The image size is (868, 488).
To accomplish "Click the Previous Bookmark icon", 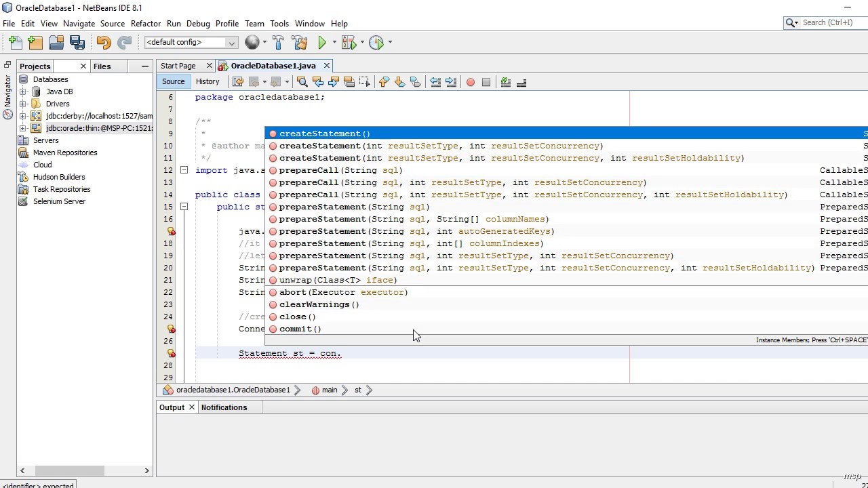I will pos(384,82).
